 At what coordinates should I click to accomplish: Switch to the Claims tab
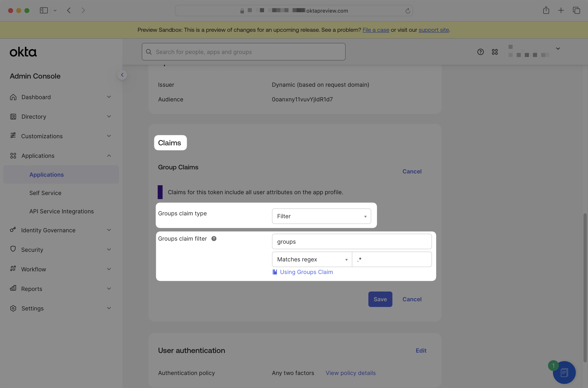(x=170, y=142)
